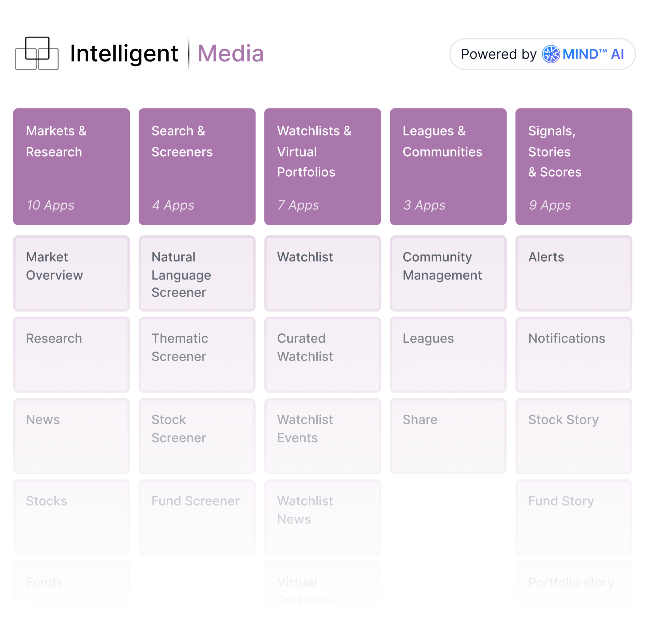The width and height of the screenshot is (651, 644).
Task: Select the Markets & Research category
Action: (x=71, y=166)
